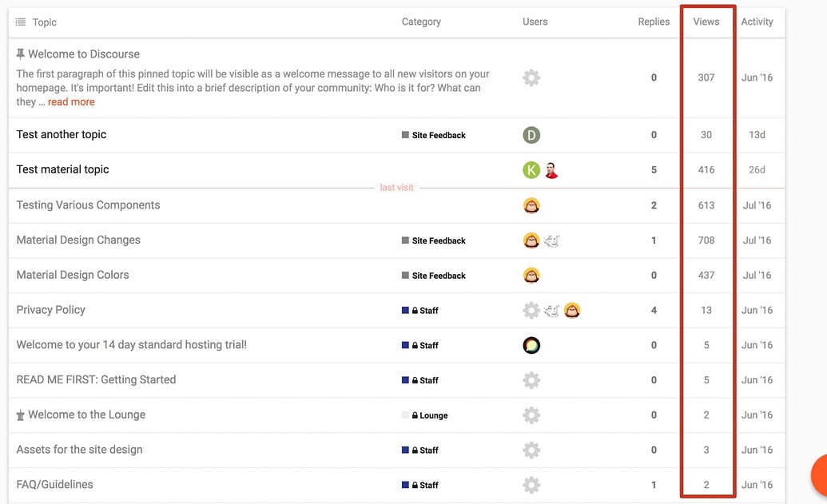The image size is (827, 504).
Task: Open the green "K" user avatar
Action: 531,169
